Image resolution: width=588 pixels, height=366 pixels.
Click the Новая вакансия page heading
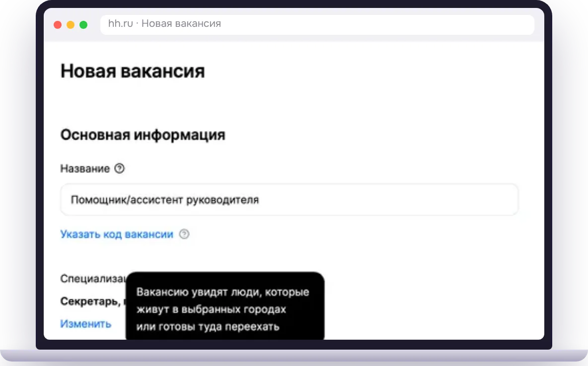pyautogui.click(x=133, y=71)
